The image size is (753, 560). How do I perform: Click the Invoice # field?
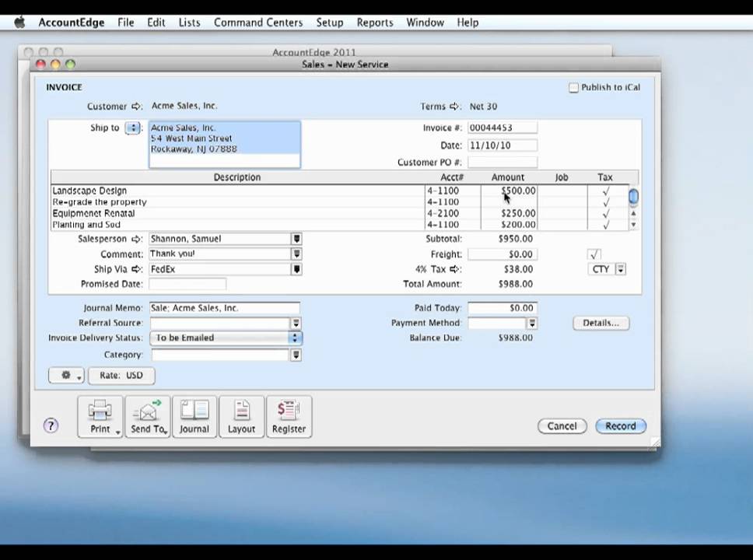[x=503, y=128]
